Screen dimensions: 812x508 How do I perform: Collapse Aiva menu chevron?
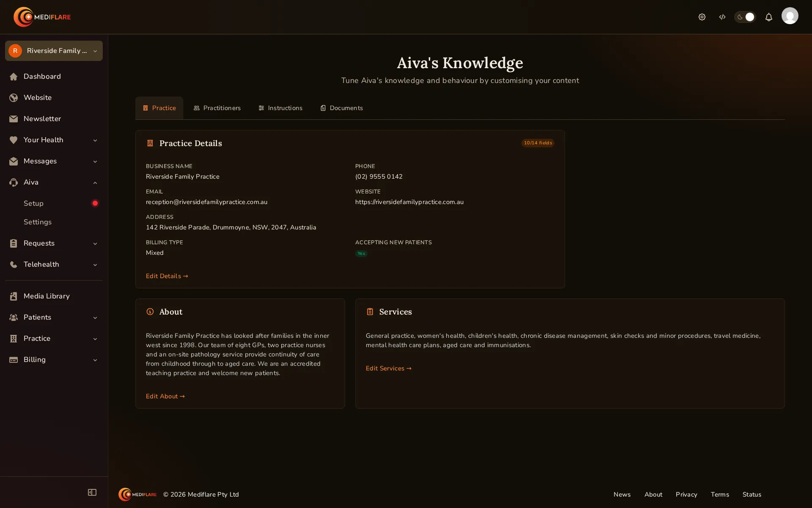pyautogui.click(x=95, y=183)
